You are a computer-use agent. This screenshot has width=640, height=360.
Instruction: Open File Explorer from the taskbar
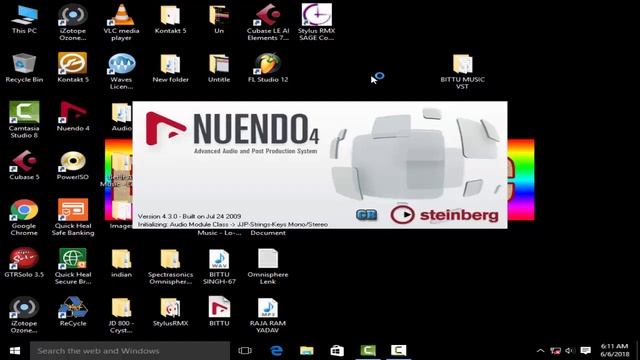[307, 351]
